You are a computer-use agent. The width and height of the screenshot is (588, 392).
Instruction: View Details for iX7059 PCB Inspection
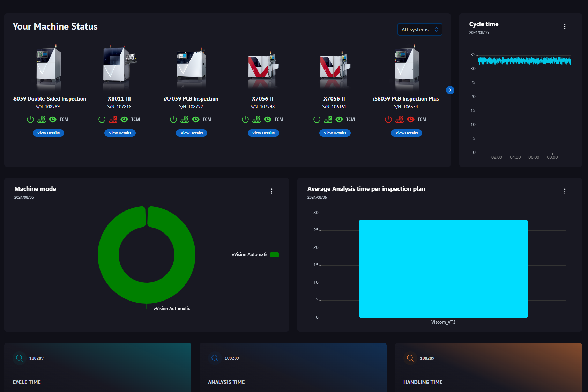point(192,133)
